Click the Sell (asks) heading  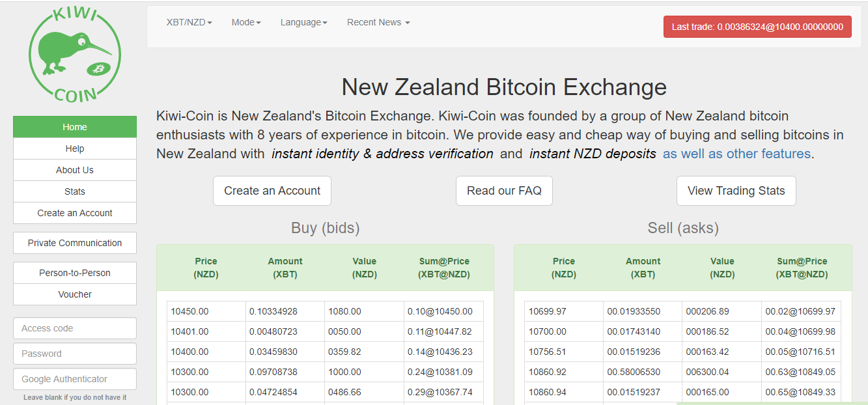pyautogui.click(x=683, y=228)
